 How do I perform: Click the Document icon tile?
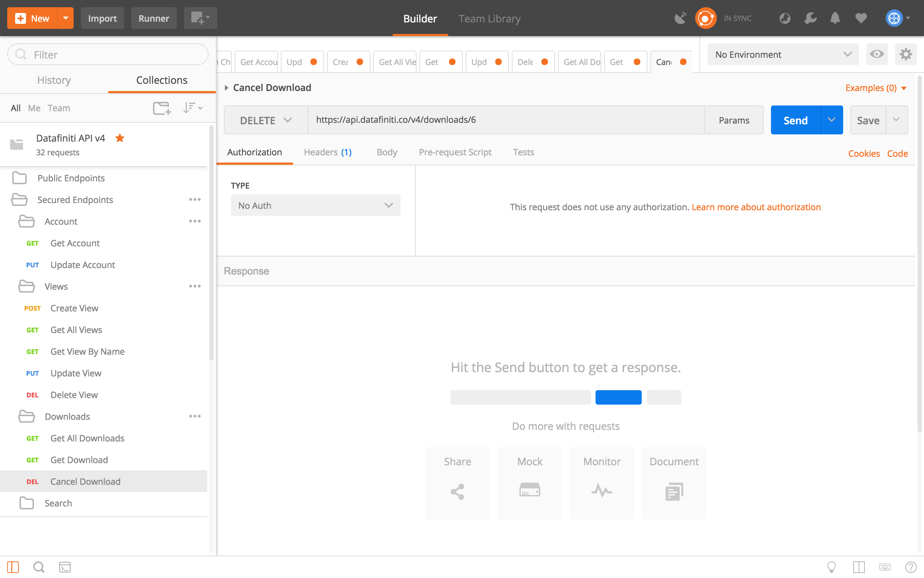[674, 483]
